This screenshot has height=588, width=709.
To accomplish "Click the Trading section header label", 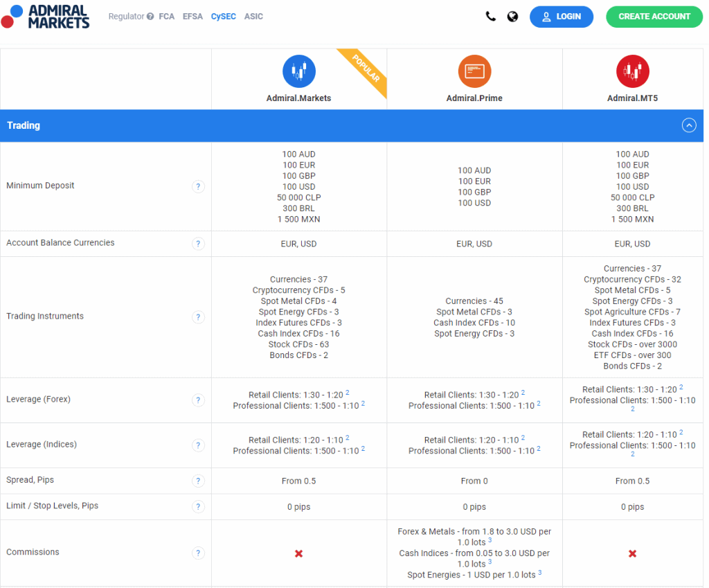I will point(24,125).
